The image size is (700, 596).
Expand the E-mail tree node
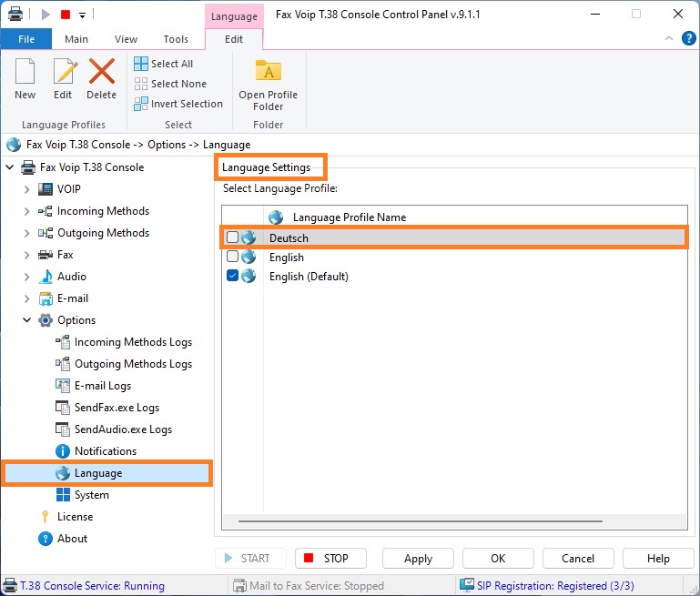[x=26, y=298]
